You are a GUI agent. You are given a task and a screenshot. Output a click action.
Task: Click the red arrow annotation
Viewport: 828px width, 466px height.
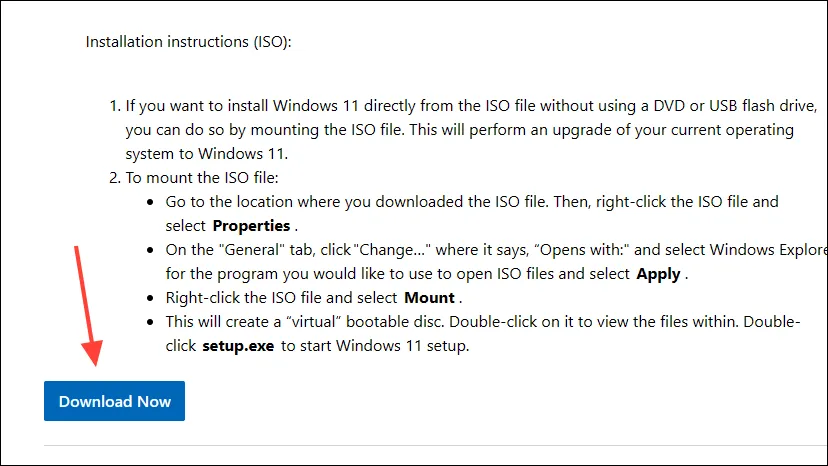tap(88, 306)
